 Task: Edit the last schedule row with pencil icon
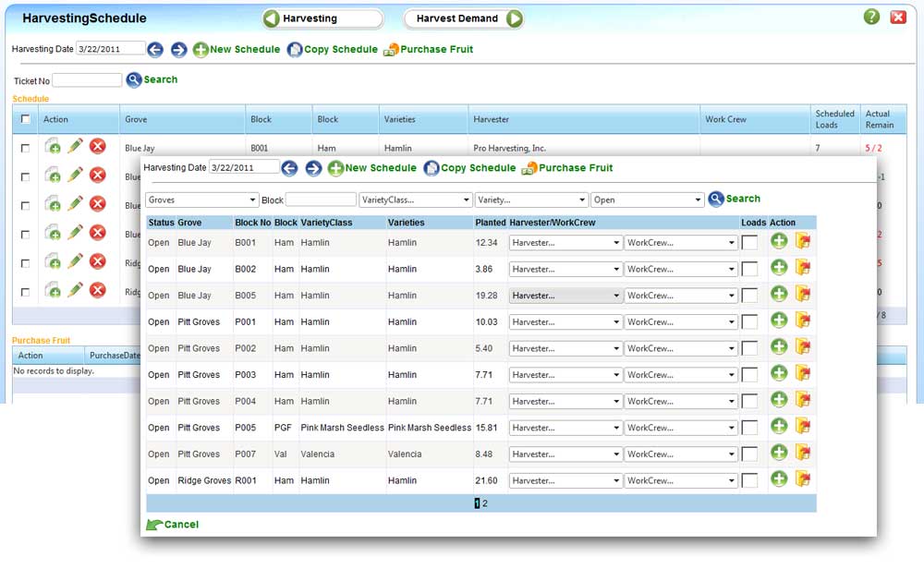pos(75,290)
